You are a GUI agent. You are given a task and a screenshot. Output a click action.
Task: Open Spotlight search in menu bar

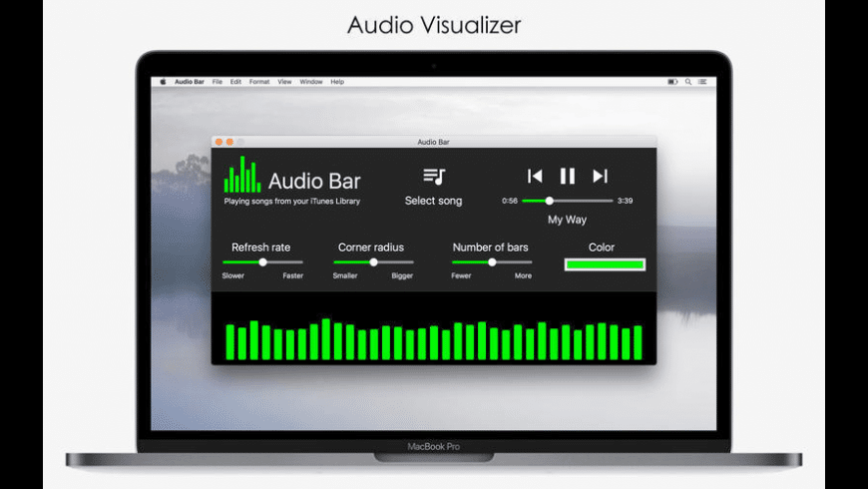(688, 82)
